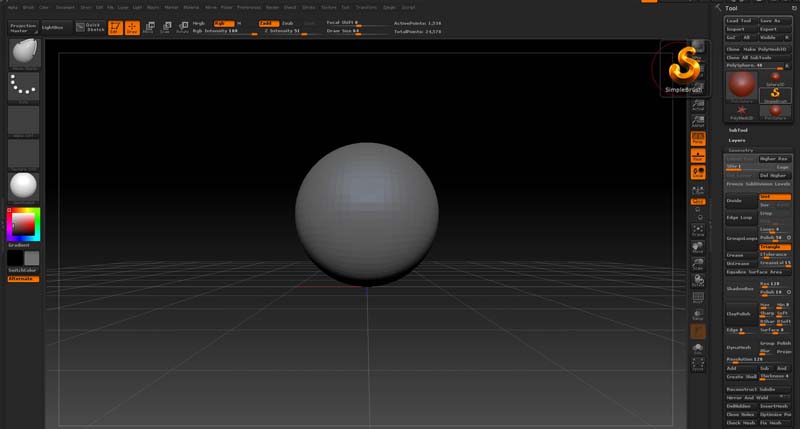Select the Scale transform icon in top shelf
The height and width of the screenshot is (429, 800).
[x=166, y=28]
